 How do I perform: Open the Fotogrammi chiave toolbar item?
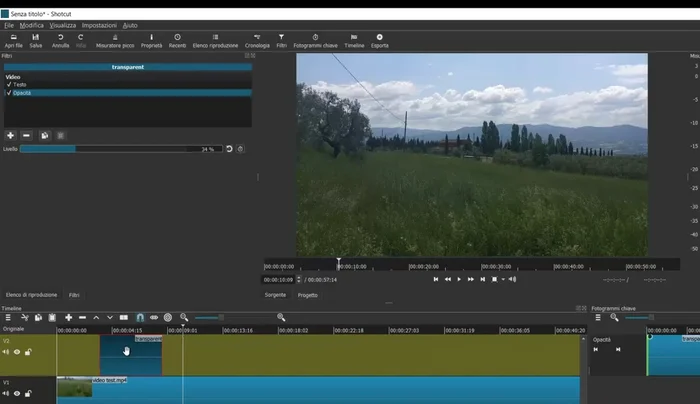pos(315,41)
